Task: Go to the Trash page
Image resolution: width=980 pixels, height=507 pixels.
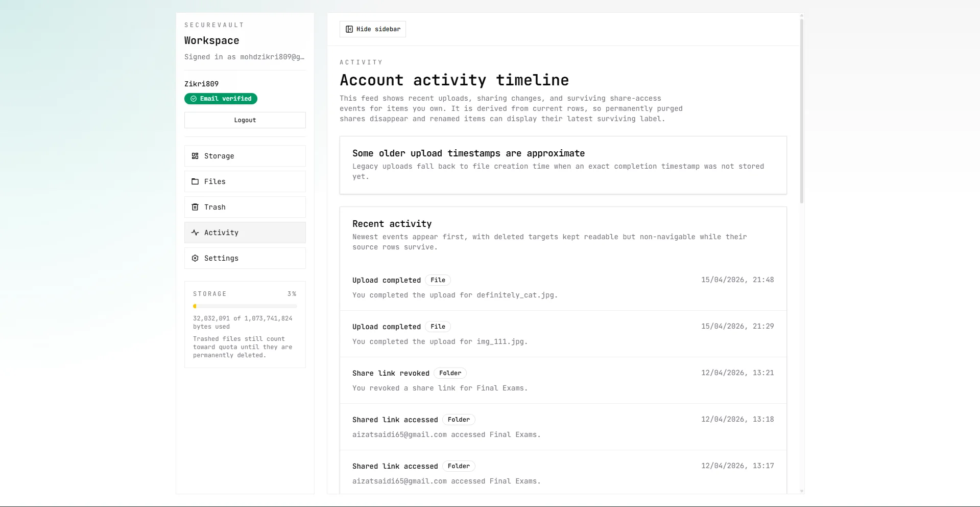Action: coord(245,207)
